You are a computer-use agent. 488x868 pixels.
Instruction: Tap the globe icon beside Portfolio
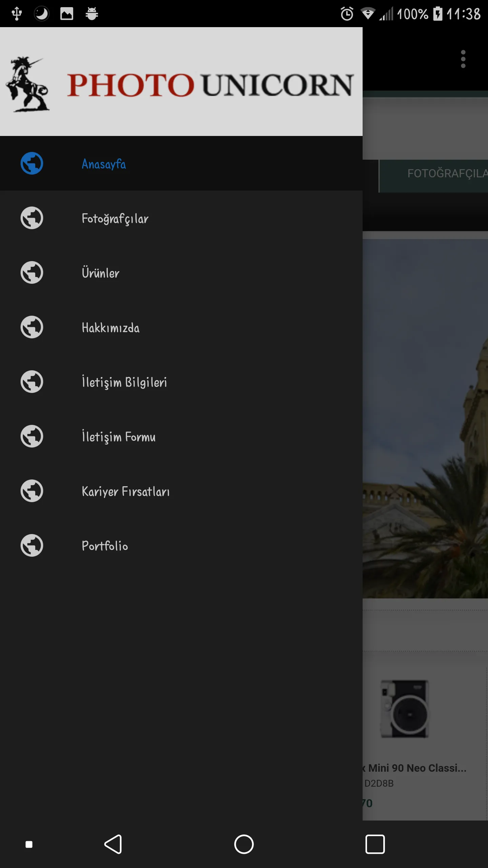[32, 546]
